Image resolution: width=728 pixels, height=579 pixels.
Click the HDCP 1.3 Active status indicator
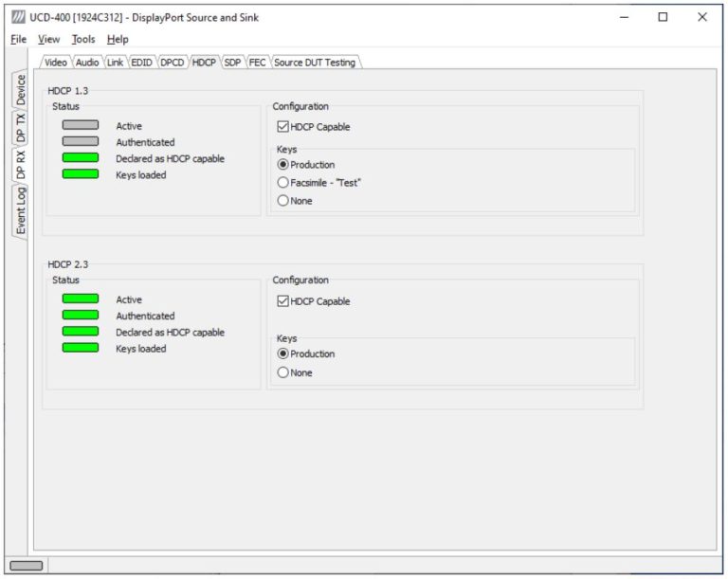point(81,125)
